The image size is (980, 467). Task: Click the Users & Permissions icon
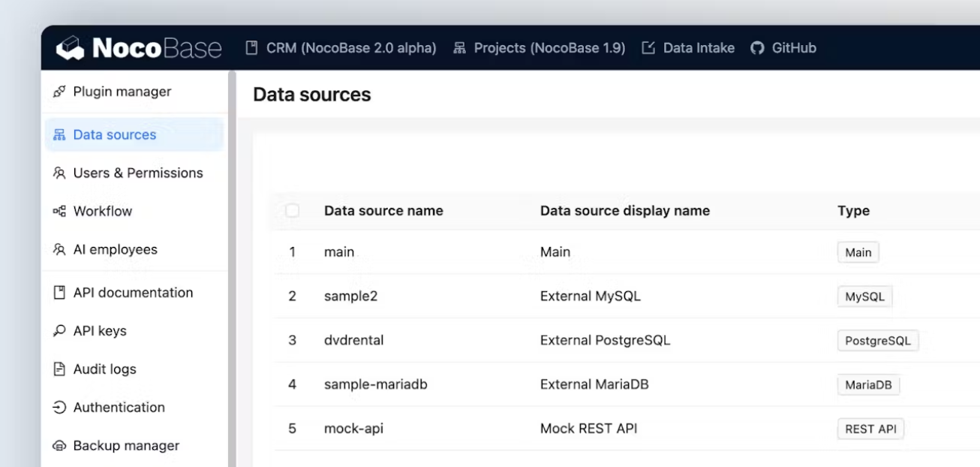(59, 173)
